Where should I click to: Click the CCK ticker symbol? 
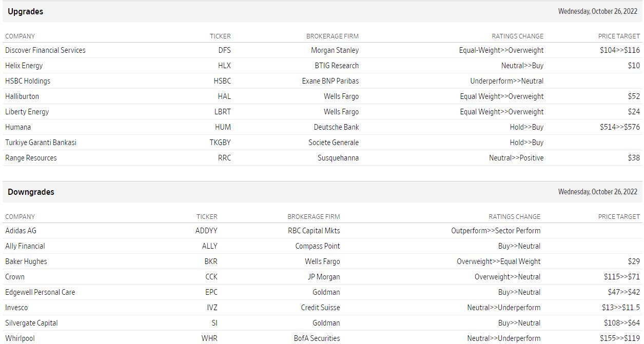click(x=211, y=277)
